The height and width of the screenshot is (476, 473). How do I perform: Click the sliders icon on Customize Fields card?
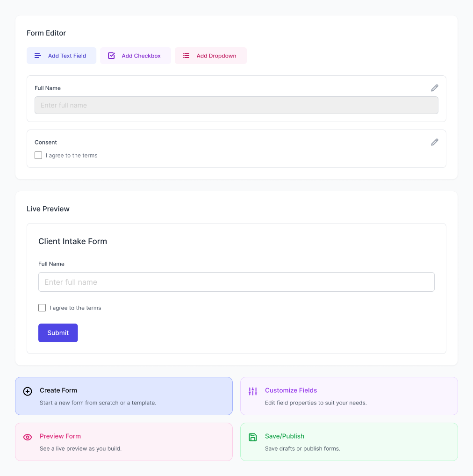click(253, 391)
